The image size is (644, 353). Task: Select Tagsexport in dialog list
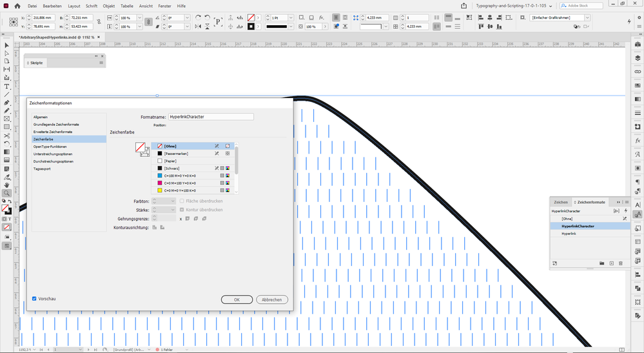43,169
